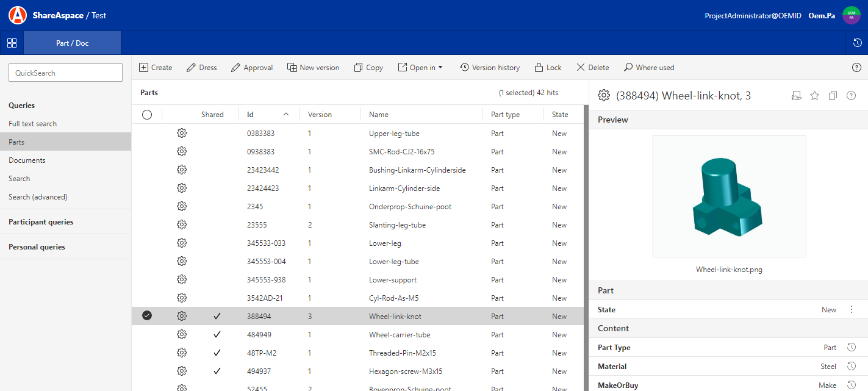Screen dimensions: 868x391
Task: Click the gear icon next to Wheel-link-knot header
Action: (x=603, y=95)
